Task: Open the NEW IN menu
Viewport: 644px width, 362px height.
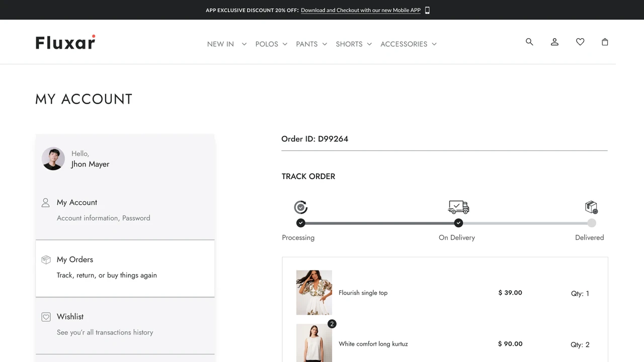Action: (220, 44)
